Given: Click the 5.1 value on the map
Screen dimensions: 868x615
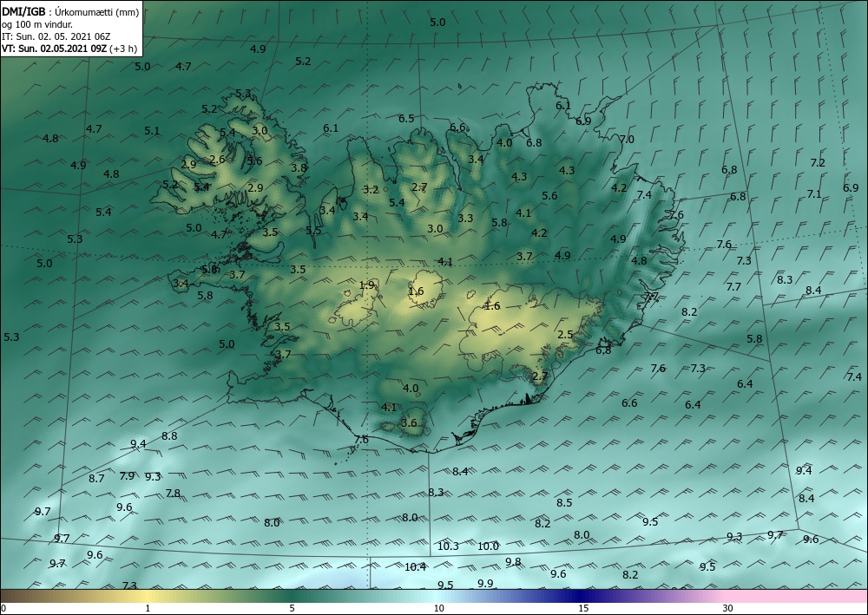Looking at the screenshot, I should pos(152,131).
